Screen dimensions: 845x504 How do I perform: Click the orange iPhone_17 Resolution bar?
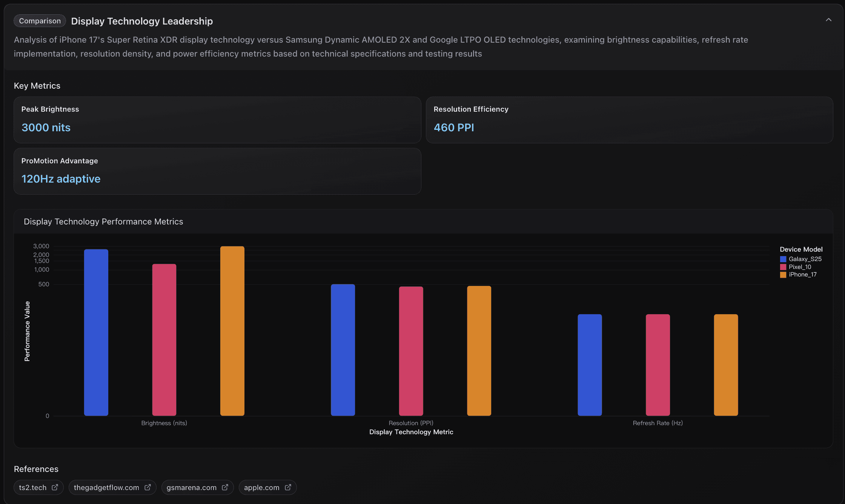click(x=479, y=351)
